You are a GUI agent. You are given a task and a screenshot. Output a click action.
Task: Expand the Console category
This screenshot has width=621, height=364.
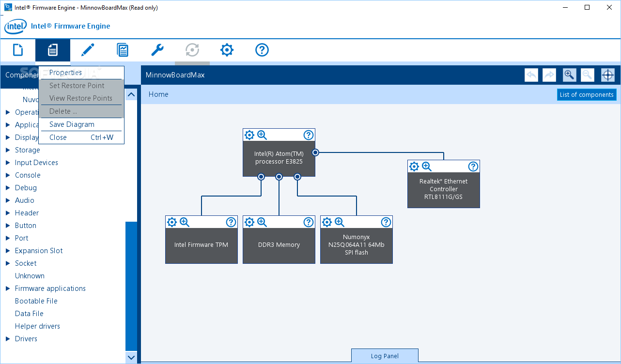(x=8, y=175)
